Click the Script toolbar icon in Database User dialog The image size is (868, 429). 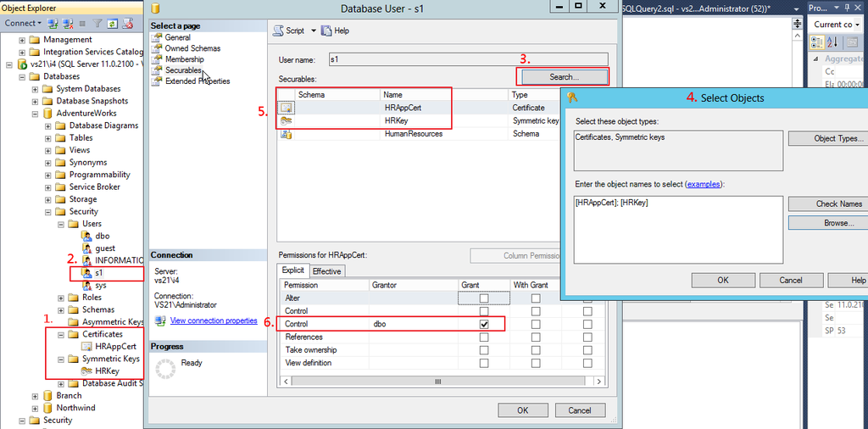click(x=278, y=31)
